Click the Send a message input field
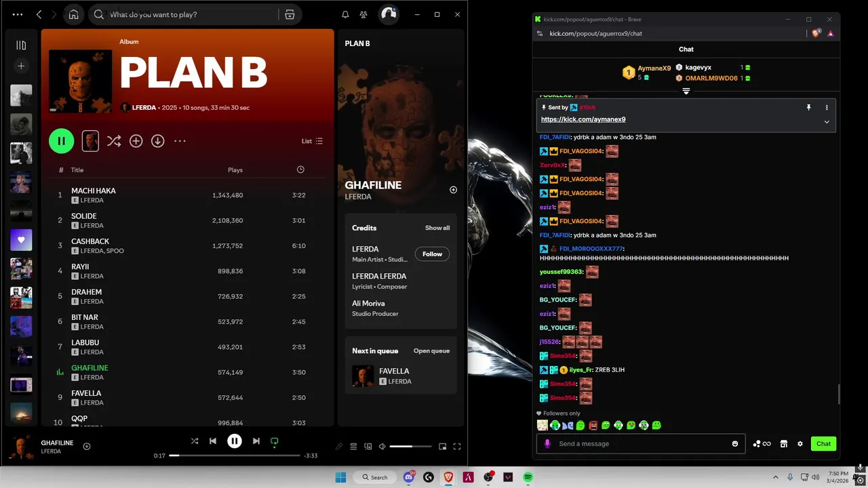This screenshot has height=488, width=868. pos(641,444)
